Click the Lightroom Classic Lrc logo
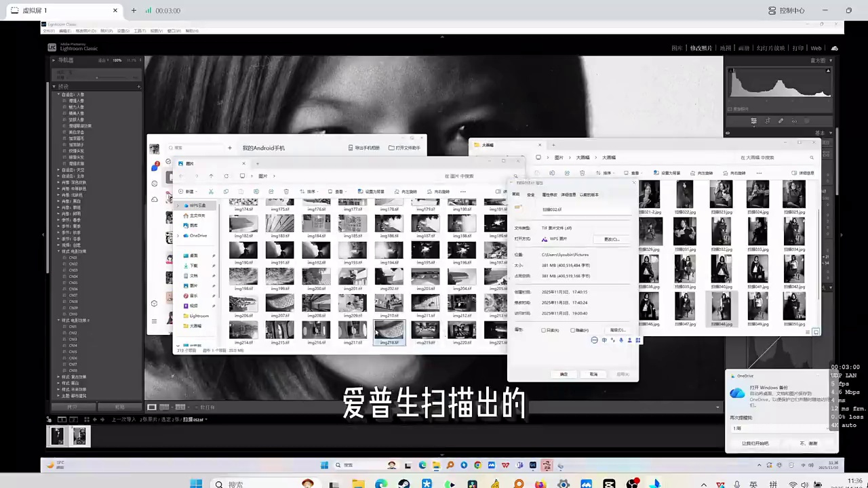This screenshot has width=868, height=488. tap(52, 47)
